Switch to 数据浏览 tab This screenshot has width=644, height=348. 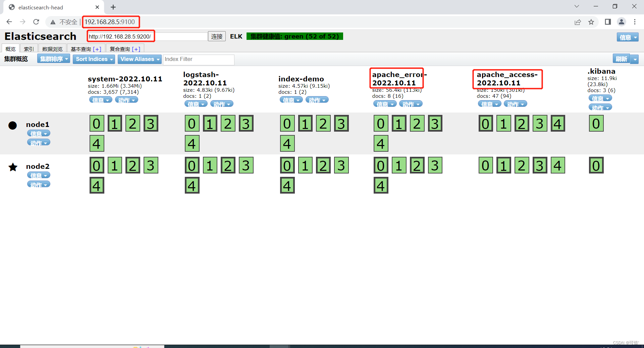[x=52, y=49]
